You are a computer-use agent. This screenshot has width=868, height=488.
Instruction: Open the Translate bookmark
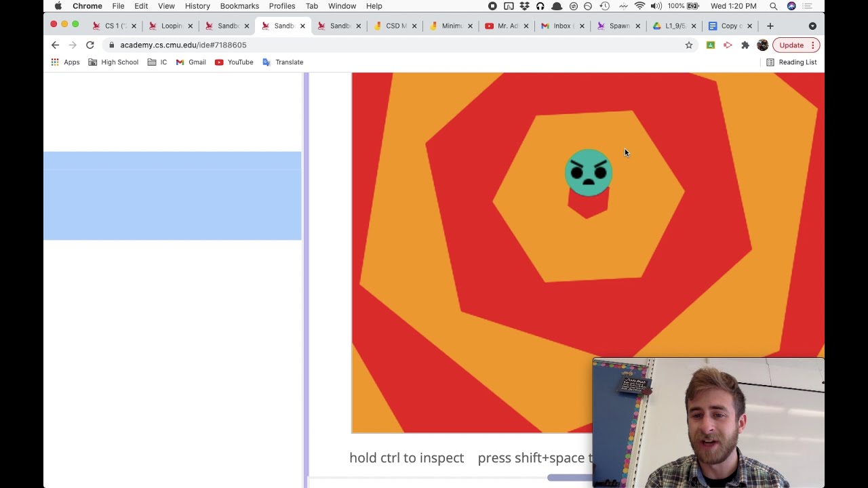pos(283,62)
